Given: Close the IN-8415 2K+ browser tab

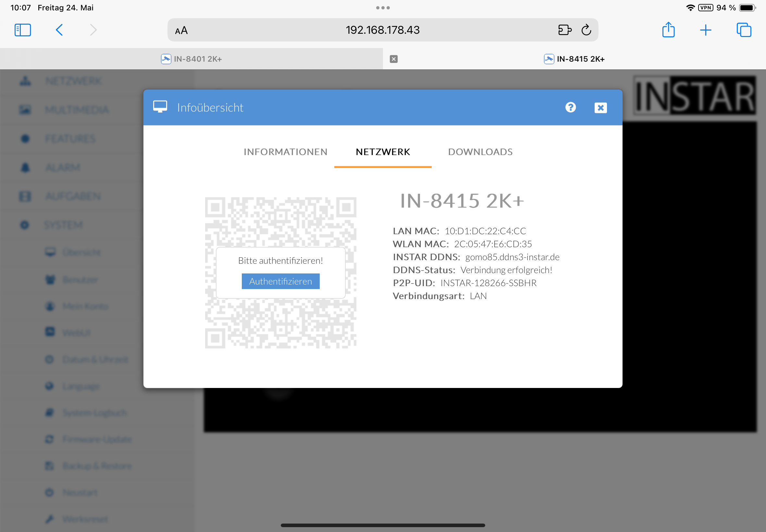Looking at the screenshot, I should click(x=393, y=59).
